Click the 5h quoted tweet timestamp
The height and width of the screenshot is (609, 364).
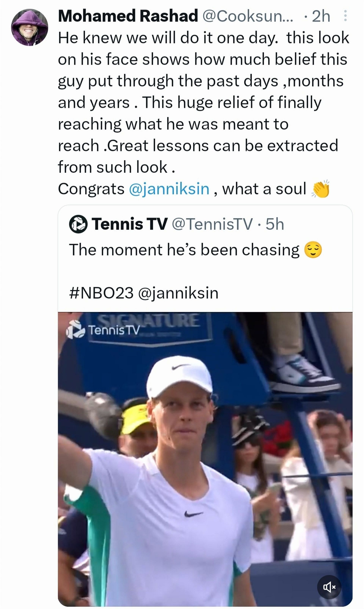275,224
